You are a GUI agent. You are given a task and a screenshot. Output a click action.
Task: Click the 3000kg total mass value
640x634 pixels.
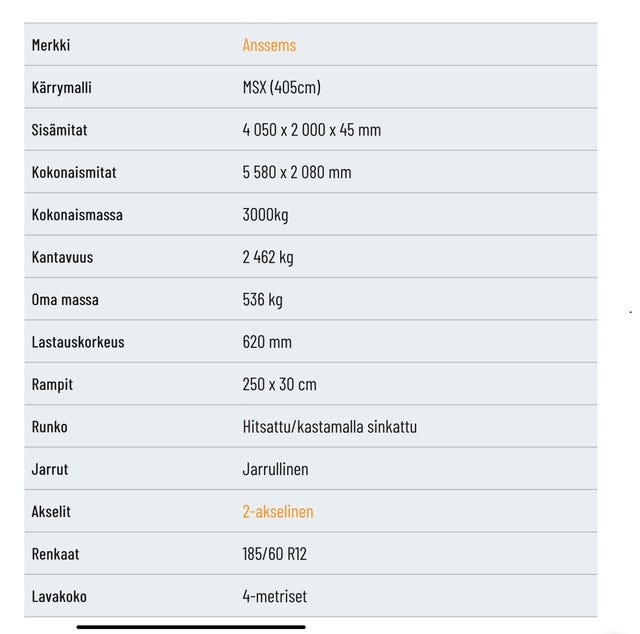pyautogui.click(x=268, y=214)
